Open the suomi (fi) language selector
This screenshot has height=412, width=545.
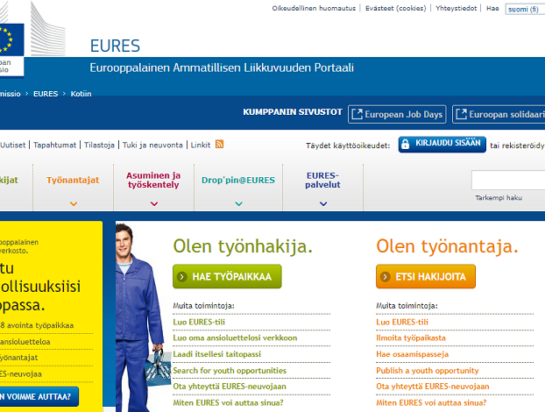click(x=525, y=9)
